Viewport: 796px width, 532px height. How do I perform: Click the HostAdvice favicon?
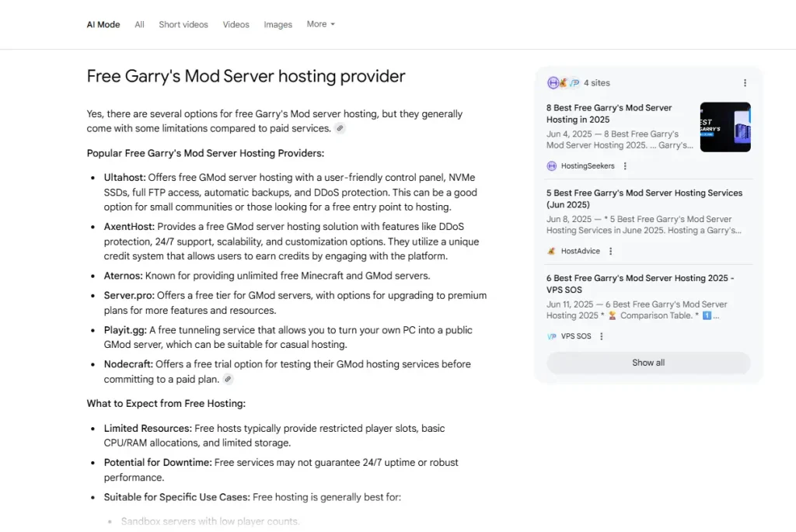click(x=552, y=251)
